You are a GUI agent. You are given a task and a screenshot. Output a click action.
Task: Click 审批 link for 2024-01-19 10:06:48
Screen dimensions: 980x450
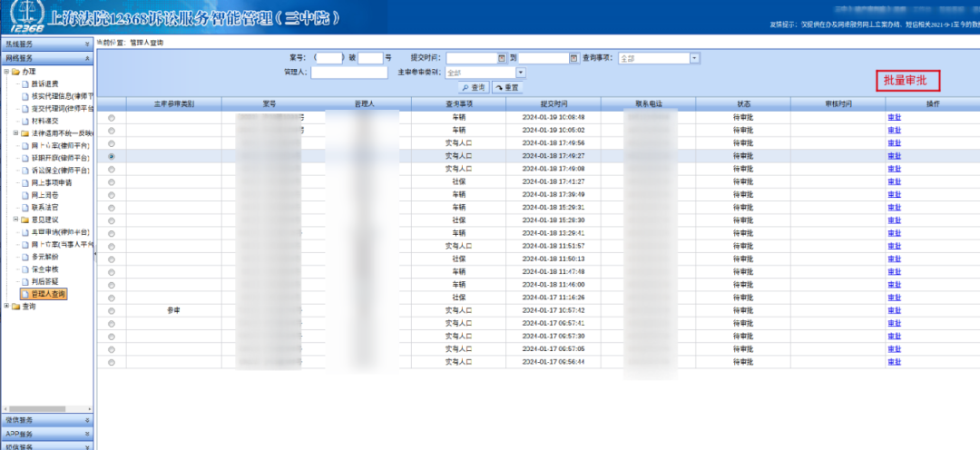tap(895, 118)
